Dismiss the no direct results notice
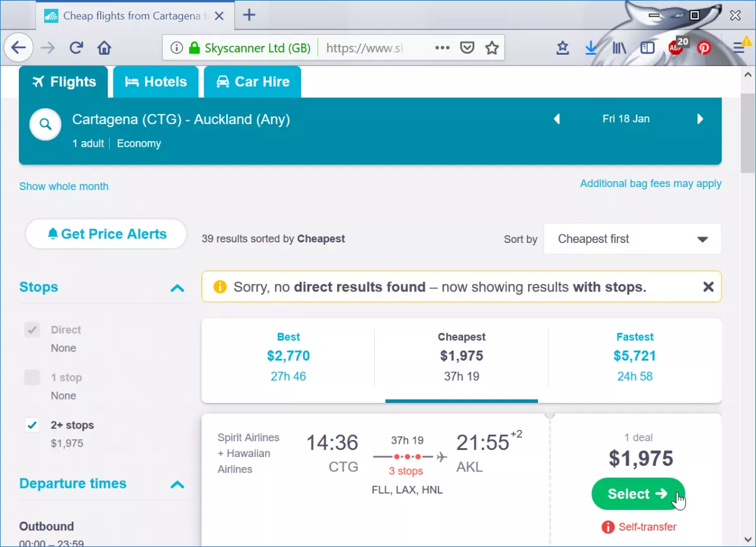Screen dimensions: 756x547 tap(708, 287)
